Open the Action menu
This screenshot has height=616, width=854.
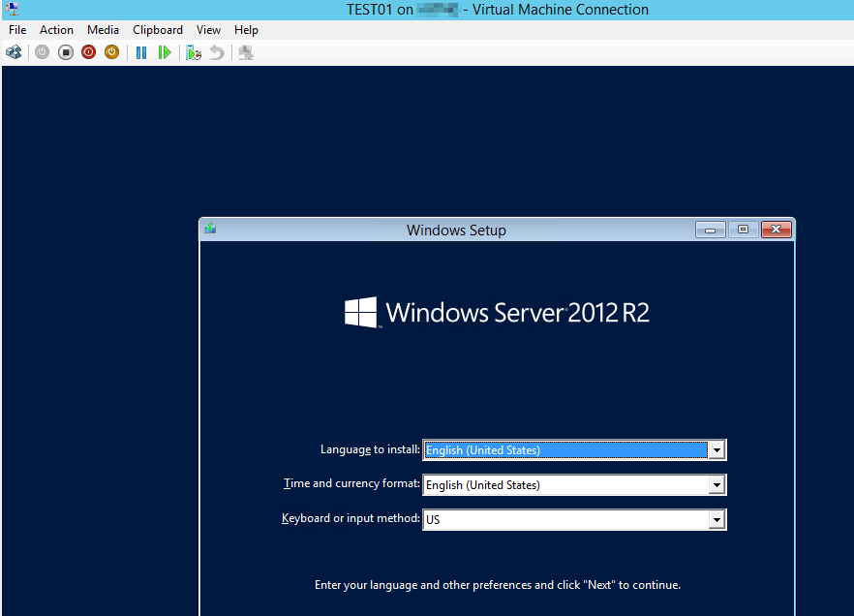point(56,30)
